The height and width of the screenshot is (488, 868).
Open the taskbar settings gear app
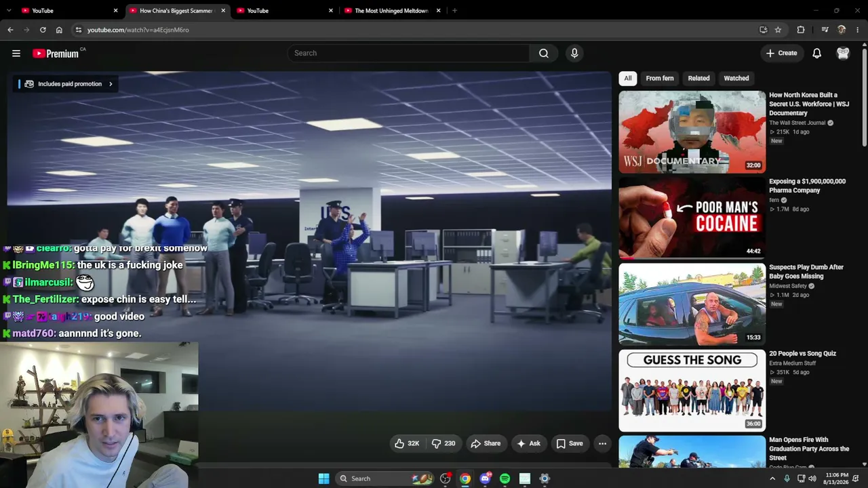[x=545, y=479]
